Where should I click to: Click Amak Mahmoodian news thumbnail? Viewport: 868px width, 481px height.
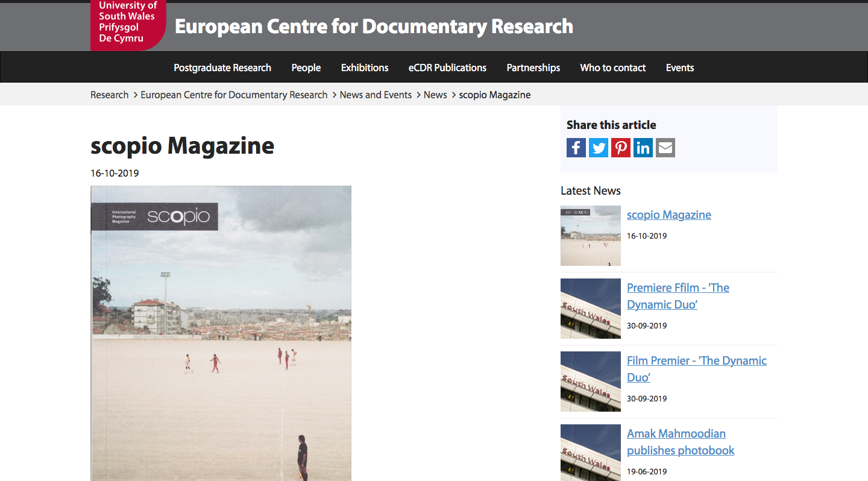591,453
